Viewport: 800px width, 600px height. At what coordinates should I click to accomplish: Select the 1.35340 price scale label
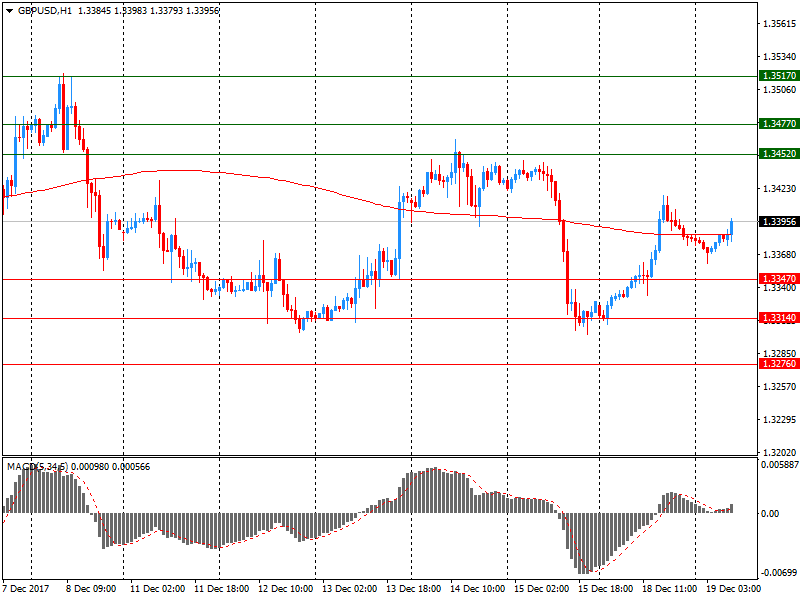tap(780, 57)
